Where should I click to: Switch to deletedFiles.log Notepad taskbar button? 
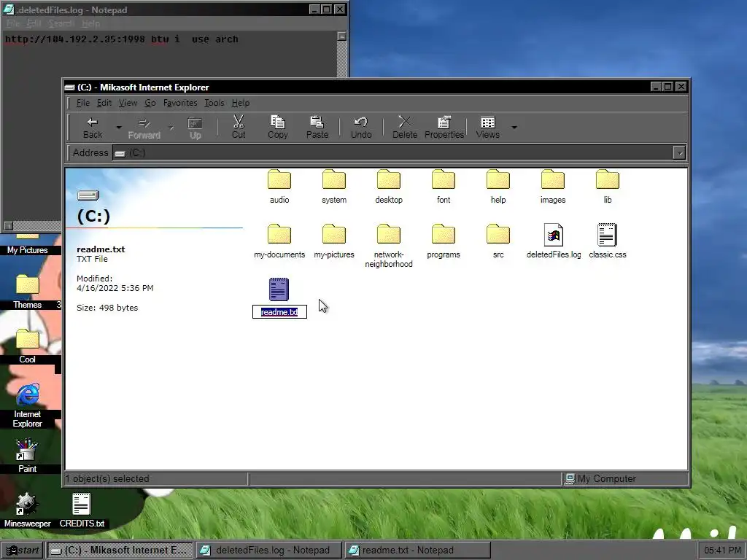pos(268,550)
